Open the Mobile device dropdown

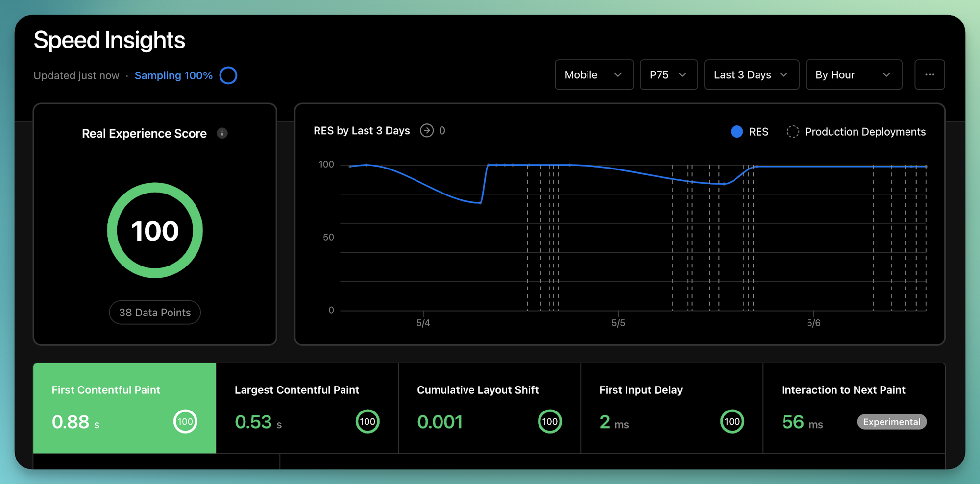594,75
